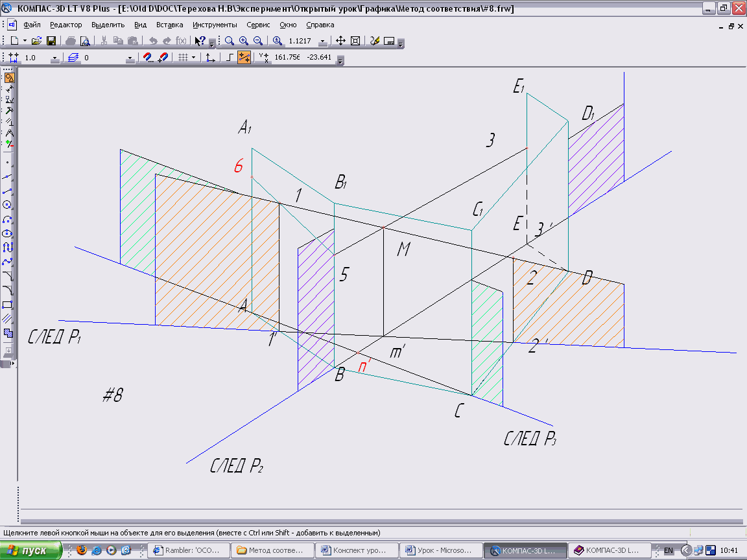This screenshot has width=747, height=560.
Task: Open a file with the Open icon
Action: pos(37,41)
